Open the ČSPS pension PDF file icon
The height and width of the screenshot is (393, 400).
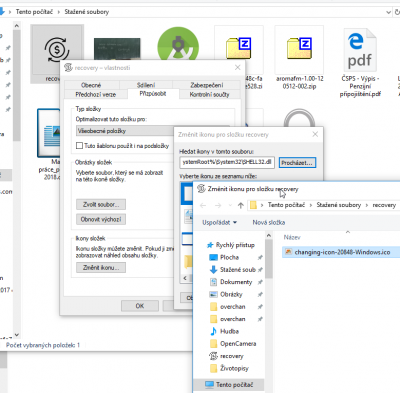point(360,50)
